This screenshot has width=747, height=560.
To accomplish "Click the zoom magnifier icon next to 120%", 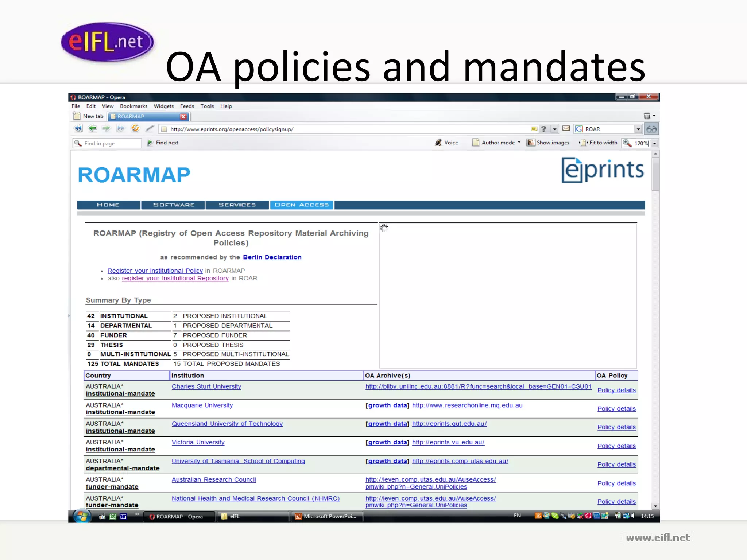I will pos(627,143).
